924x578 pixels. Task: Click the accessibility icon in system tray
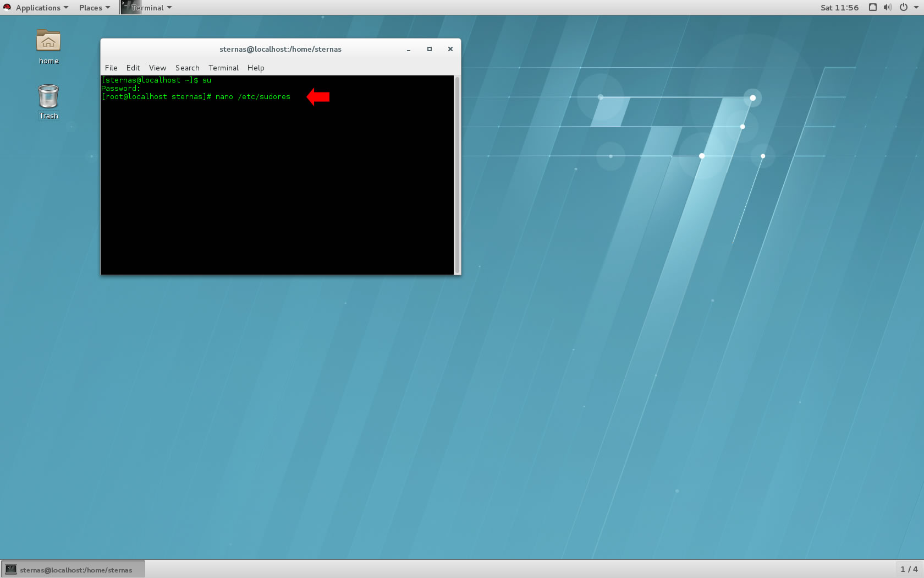pos(872,7)
